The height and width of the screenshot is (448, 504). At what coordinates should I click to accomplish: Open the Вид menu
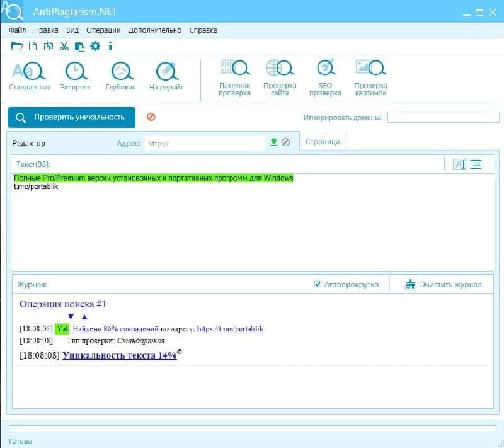[72, 30]
